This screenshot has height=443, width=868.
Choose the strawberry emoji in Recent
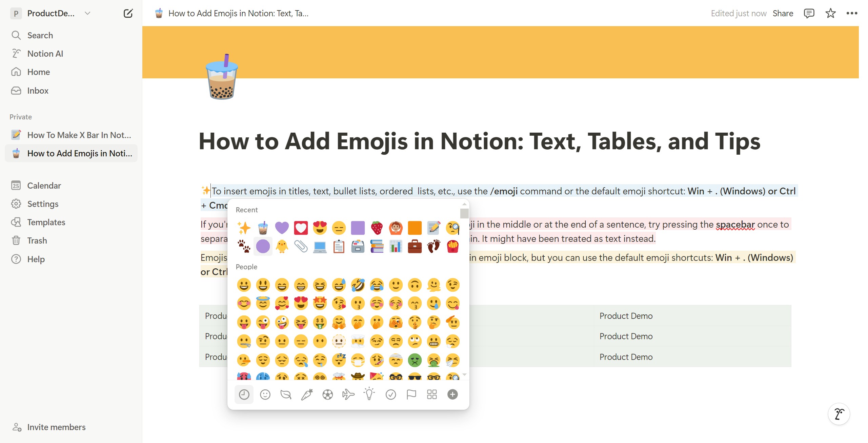click(377, 228)
